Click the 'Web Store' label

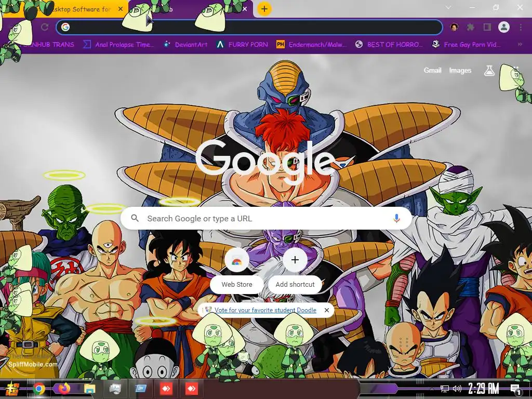pos(237,284)
